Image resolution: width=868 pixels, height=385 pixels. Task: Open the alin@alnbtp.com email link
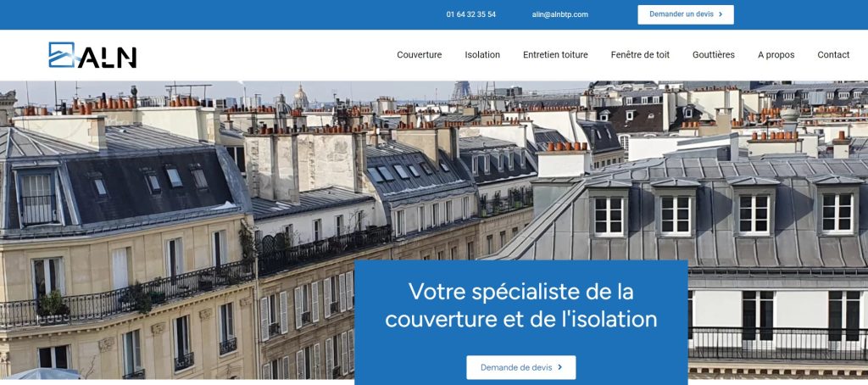coord(559,14)
